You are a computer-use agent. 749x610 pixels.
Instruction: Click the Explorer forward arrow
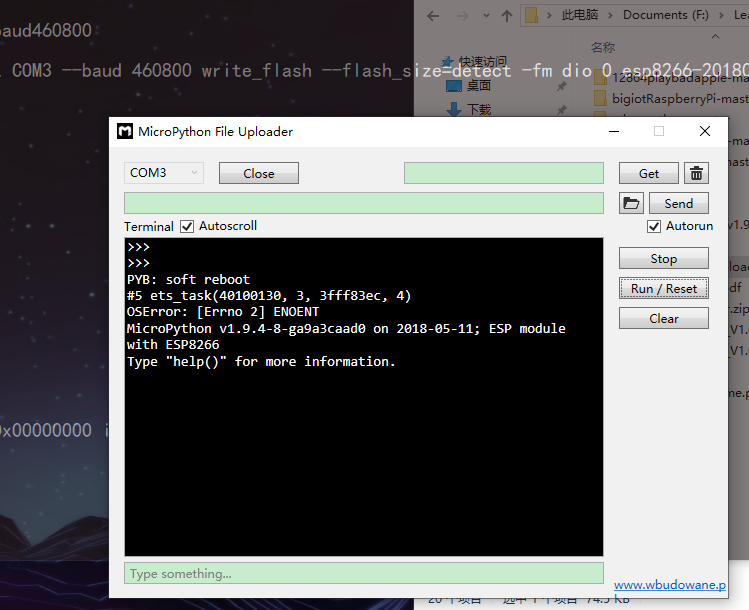coord(462,16)
